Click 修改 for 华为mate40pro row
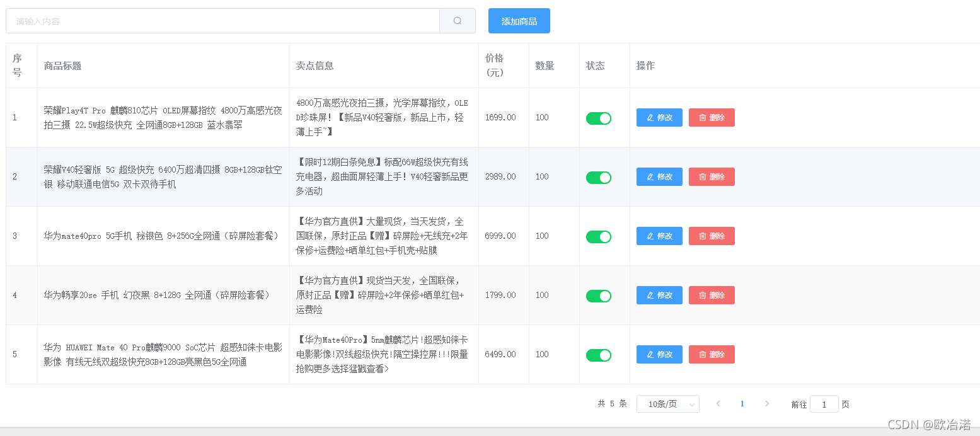The image size is (980, 436). (x=659, y=236)
